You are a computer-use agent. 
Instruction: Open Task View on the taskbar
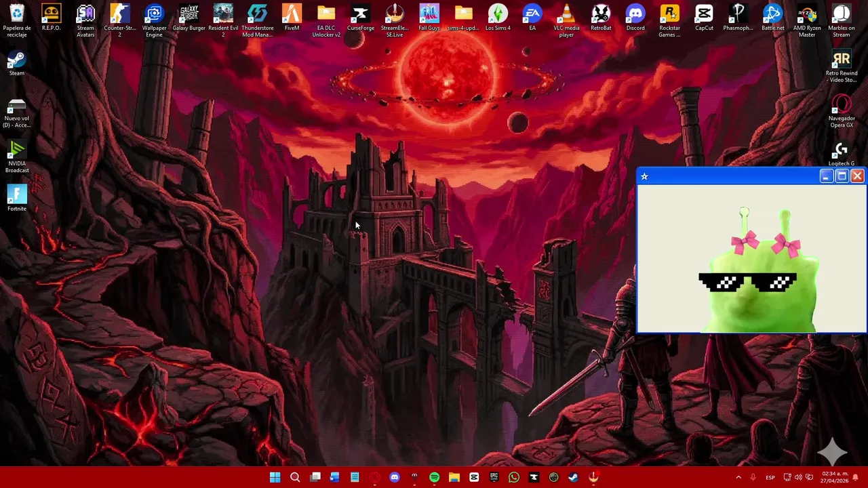click(x=315, y=478)
